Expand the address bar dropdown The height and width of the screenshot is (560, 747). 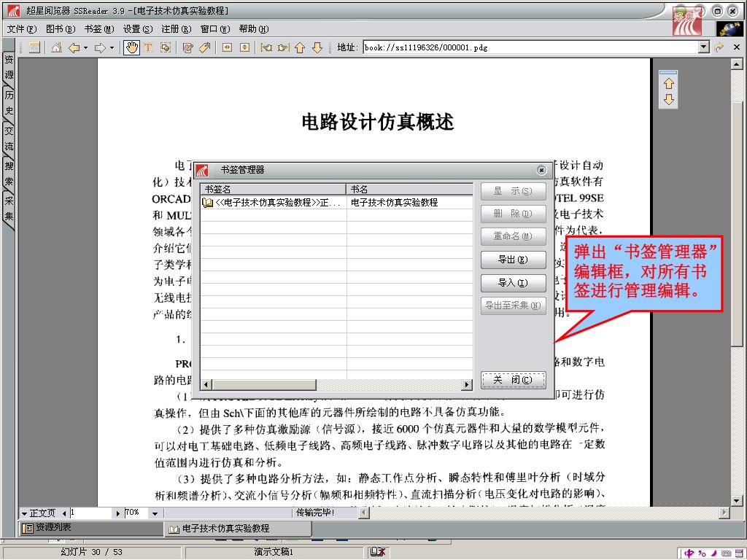click(704, 47)
